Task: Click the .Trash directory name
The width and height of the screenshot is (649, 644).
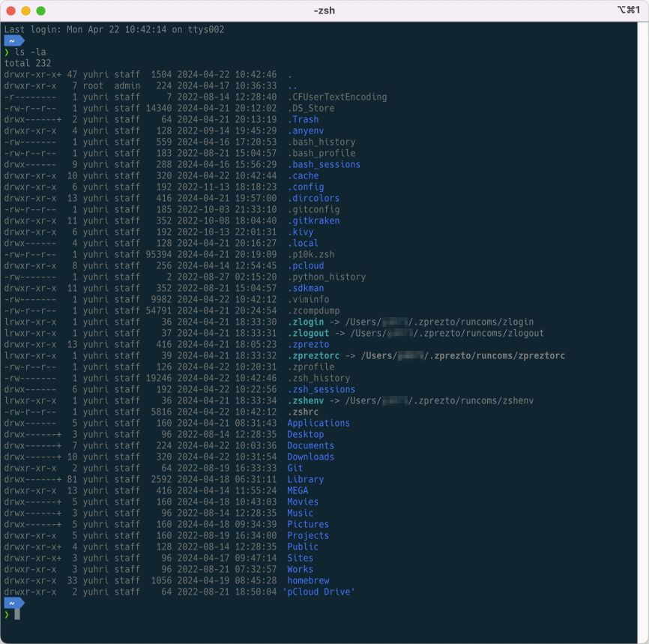Action: coord(303,119)
